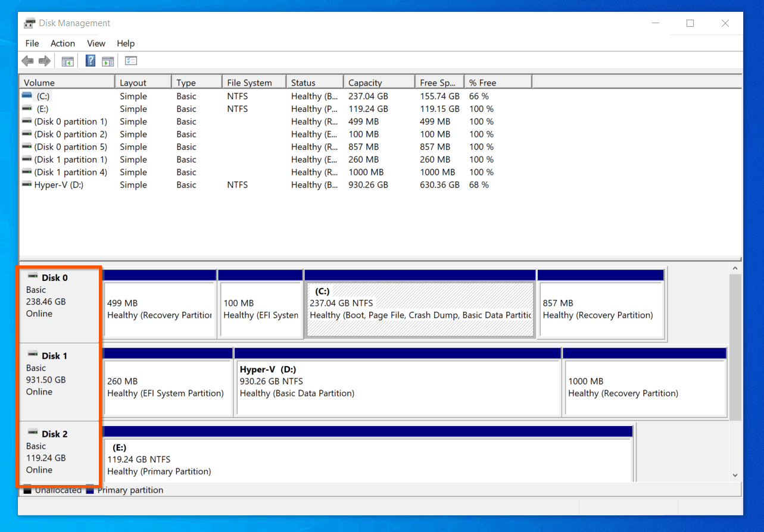Image resolution: width=764 pixels, height=532 pixels.
Task: Click the Forward arrow toolbar icon
Action: pyautogui.click(x=44, y=61)
